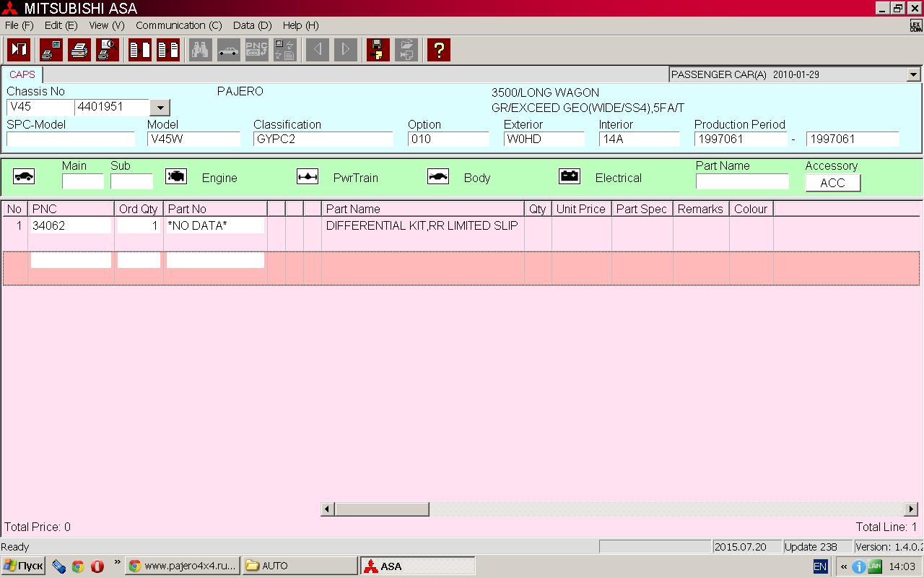
Task: Click the horizontal scrollbar right arrow
Action: click(x=911, y=509)
